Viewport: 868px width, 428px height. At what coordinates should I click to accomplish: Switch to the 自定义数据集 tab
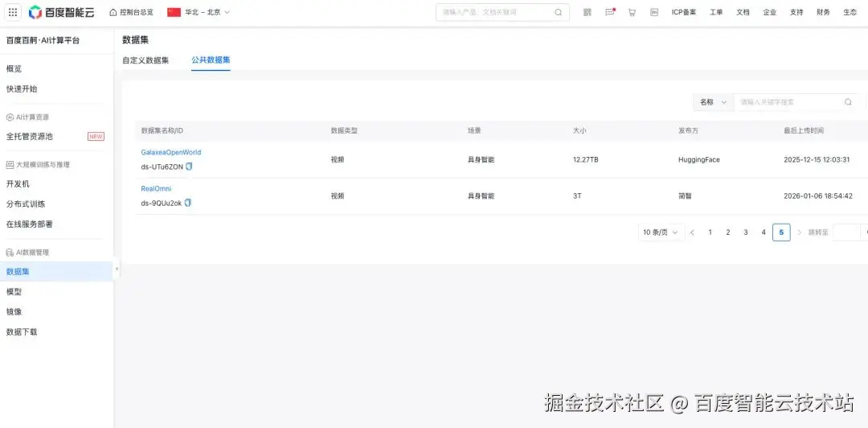click(145, 60)
